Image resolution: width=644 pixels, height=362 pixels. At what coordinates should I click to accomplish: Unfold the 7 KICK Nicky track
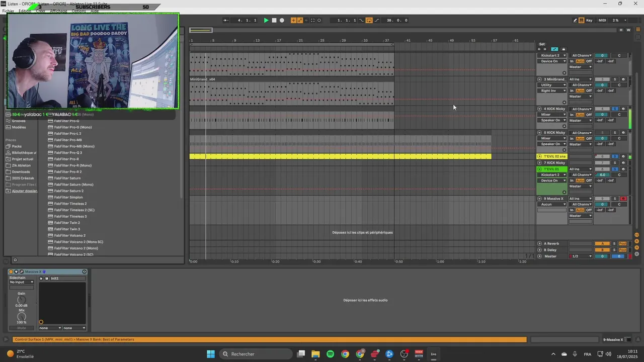539,163
